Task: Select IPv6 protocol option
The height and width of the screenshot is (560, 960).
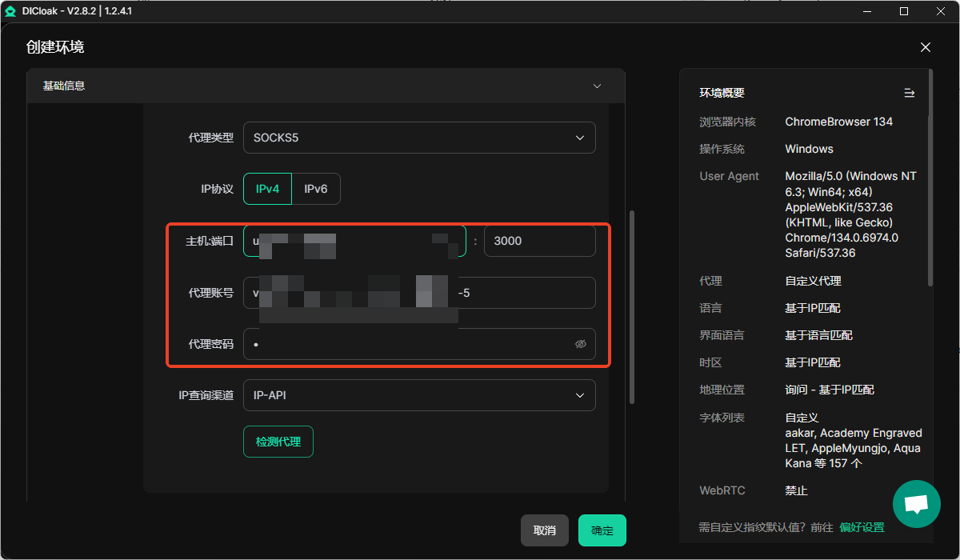Action: click(316, 189)
